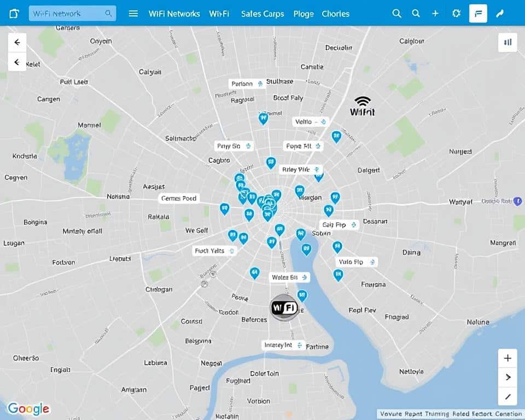The image size is (525, 420).
Task: Toggle the highlighted flag view button
Action: 478,13
